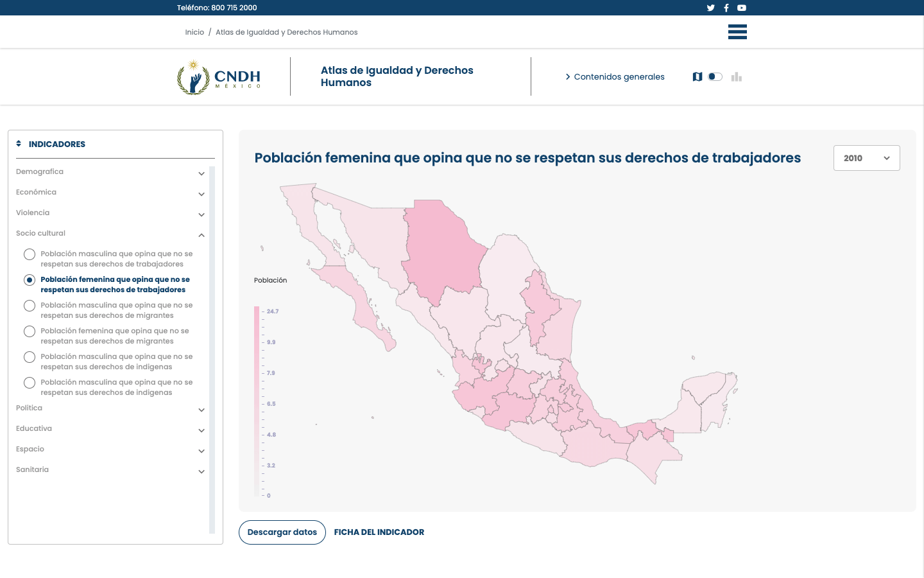Open the 2010 year dropdown
This screenshot has width=924, height=578.
[866, 158]
